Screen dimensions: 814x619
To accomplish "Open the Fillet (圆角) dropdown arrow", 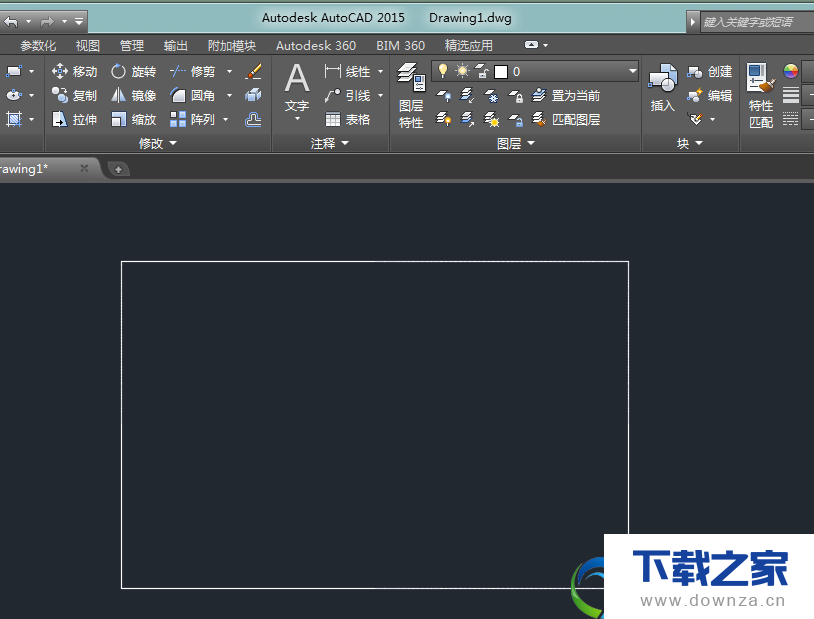I will click(229, 96).
